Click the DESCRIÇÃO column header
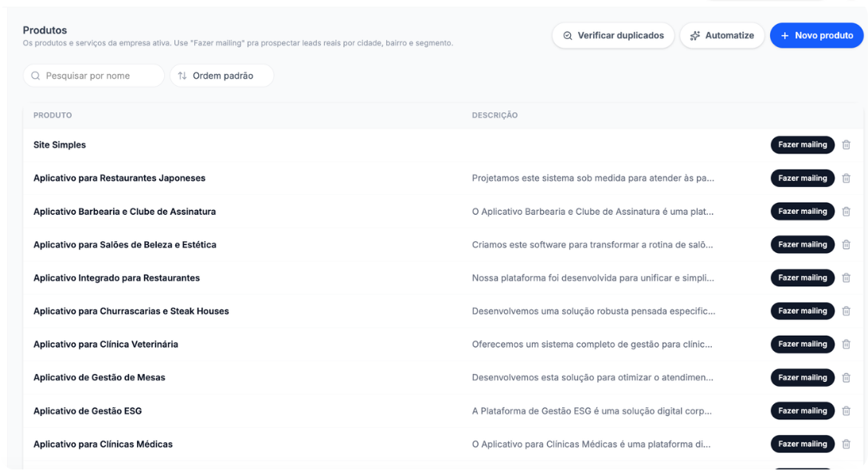The height and width of the screenshot is (471, 868). pos(495,115)
